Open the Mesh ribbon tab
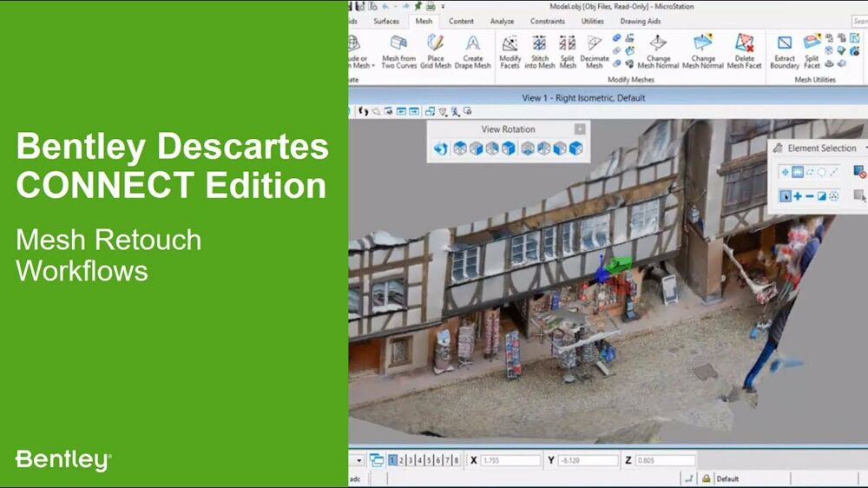 coord(424,21)
